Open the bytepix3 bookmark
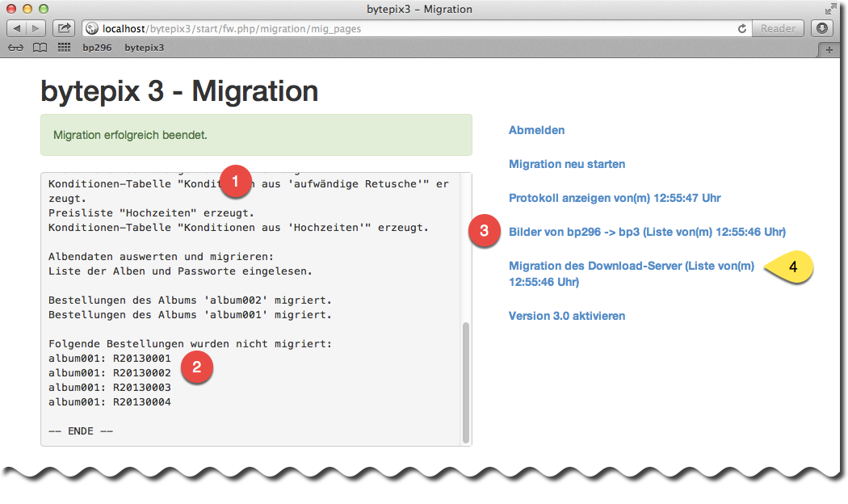 coord(145,48)
